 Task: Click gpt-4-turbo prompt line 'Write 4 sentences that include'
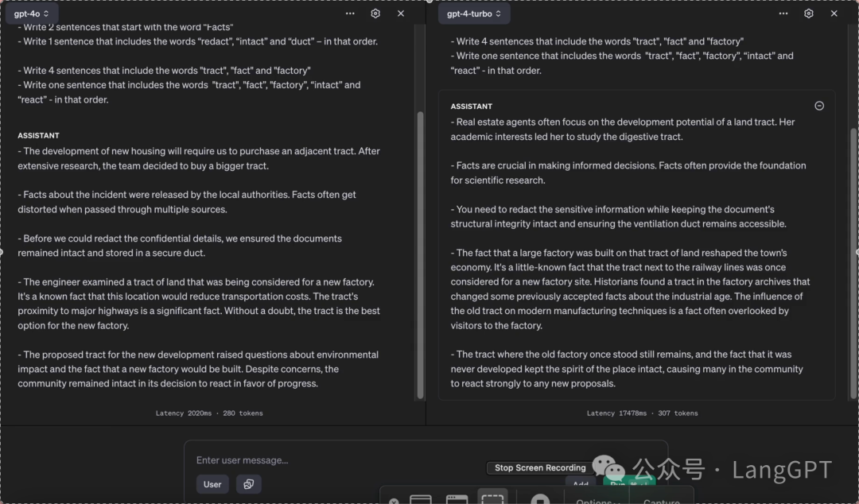click(597, 41)
